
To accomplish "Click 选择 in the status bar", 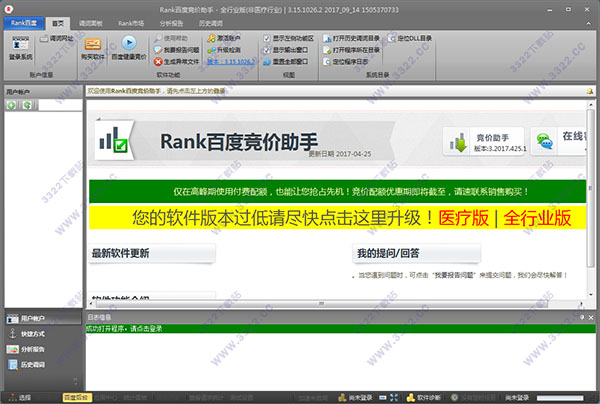I will (x=20, y=397).
